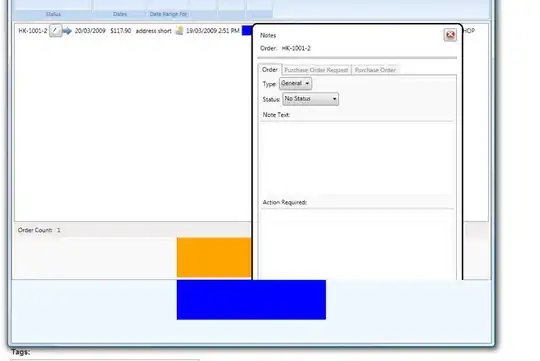Click inside the Action Required field
This screenshot has width=540, height=361.
click(x=357, y=244)
